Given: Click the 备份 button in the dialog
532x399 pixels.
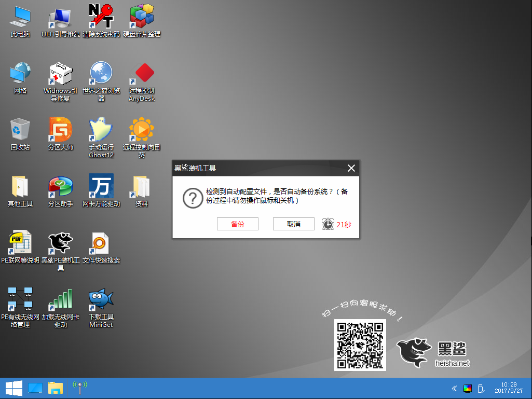Looking at the screenshot, I should coord(237,224).
